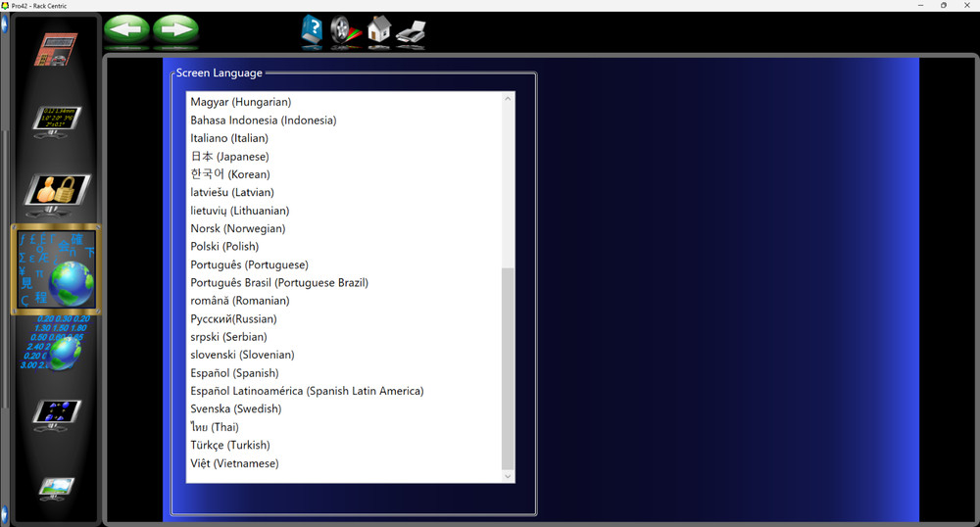Screen dimensions: 980x527
Task: Open the measurement display monitor icon
Action: click(x=56, y=121)
